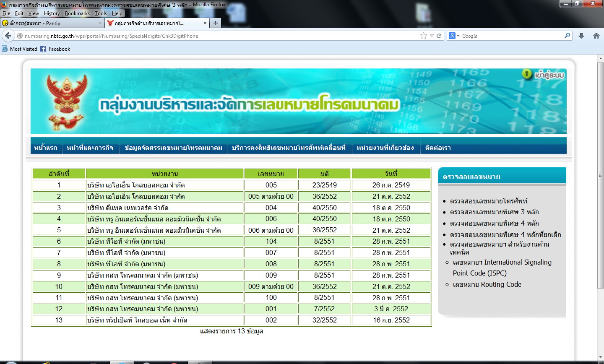Open the File menu
The width and height of the screenshot is (604, 364).
[6, 13]
